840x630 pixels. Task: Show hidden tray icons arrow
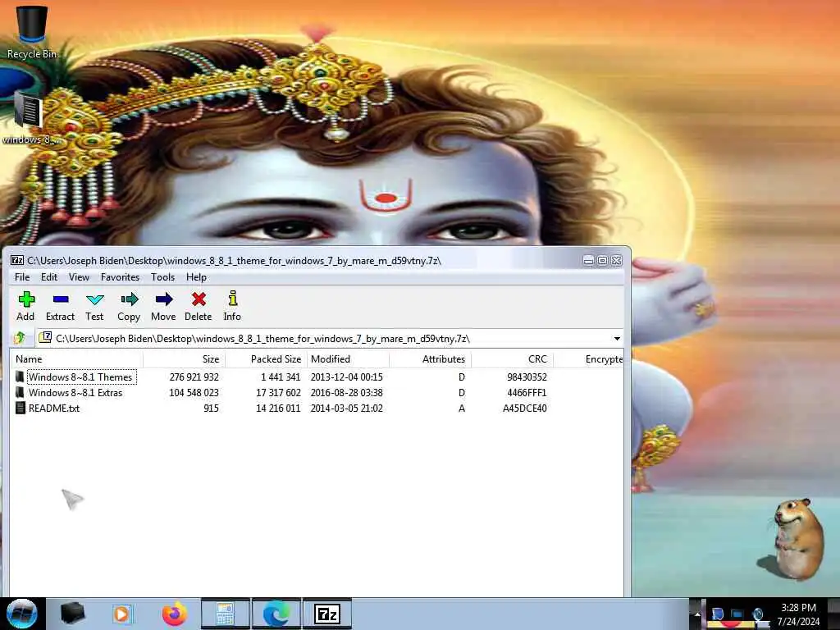click(x=697, y=614)
